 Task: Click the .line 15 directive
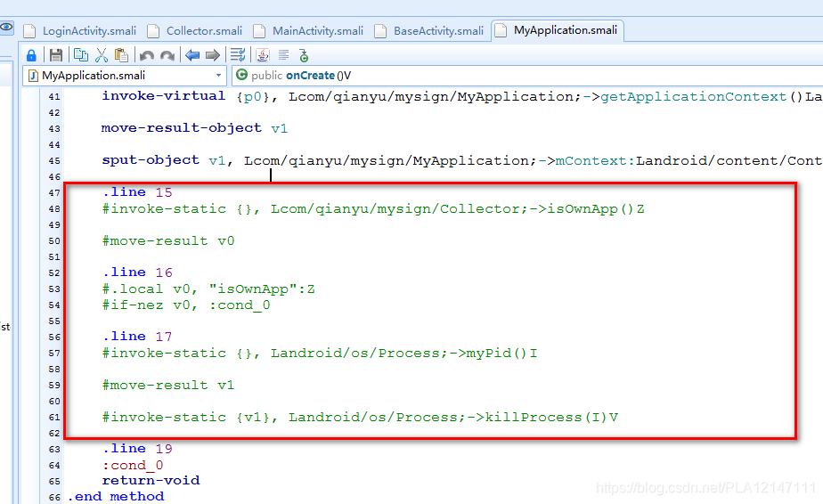coord(137,192)
